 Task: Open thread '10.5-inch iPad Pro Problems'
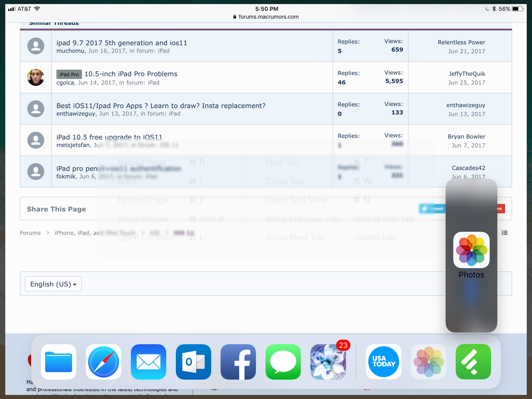pos(131,74)
